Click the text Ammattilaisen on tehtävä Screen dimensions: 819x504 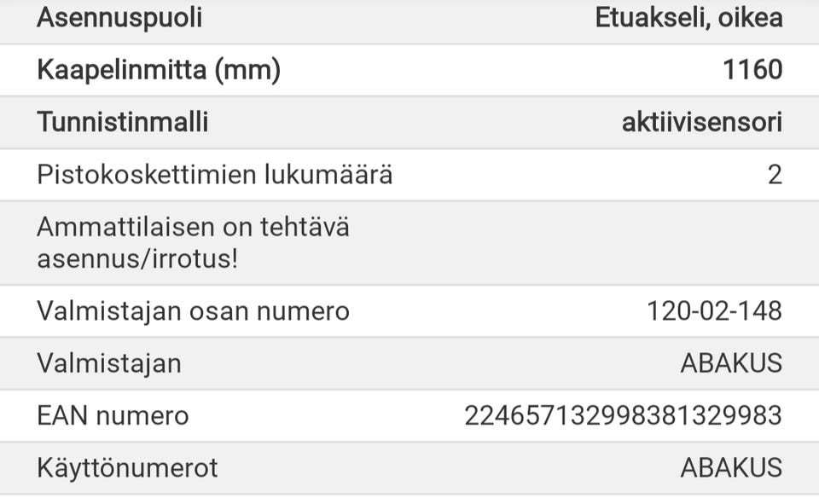click(193, 228)
